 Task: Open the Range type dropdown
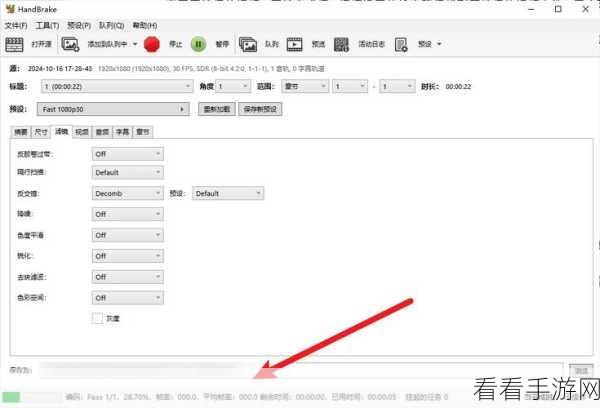[305, 86]
